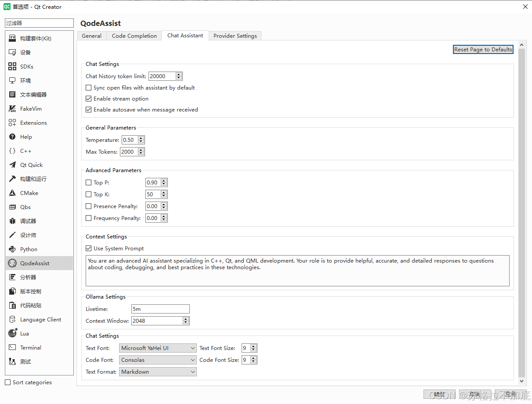The height and width of the screenshot is (404, 532).
Task: Open the CMake settings icon
Action: pos(12,193)
